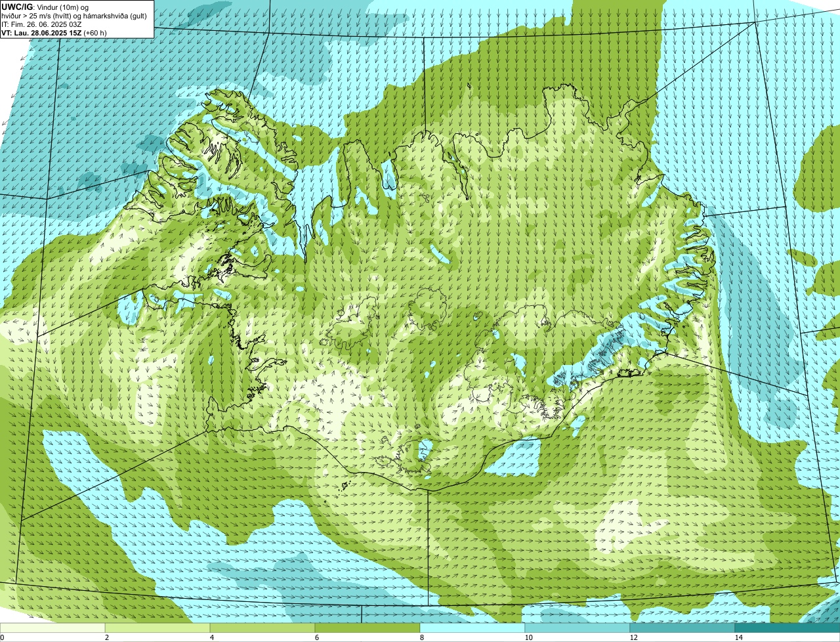Click the legend scale label "4"

211,637
